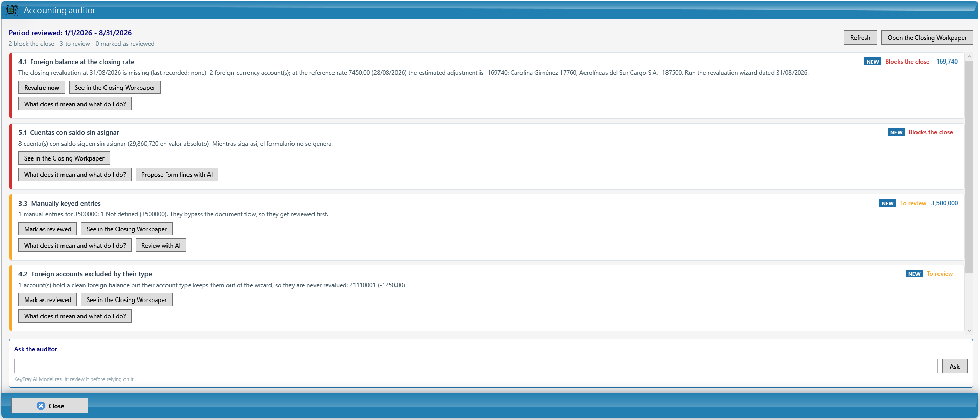Click the KeyTray AI Model disclaimer text
Viewport: 980px width, 420px height.
[74, 379]
